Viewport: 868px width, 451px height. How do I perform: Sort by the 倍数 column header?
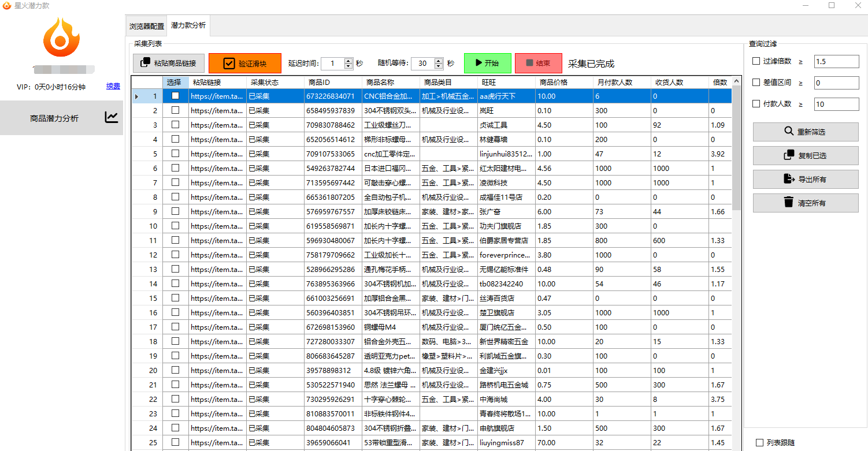pyautogui.click(x=720, y=83)
